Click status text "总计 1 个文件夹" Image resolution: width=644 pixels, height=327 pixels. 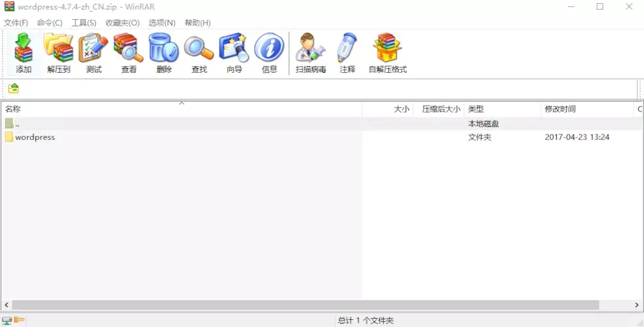pos(366,321)
